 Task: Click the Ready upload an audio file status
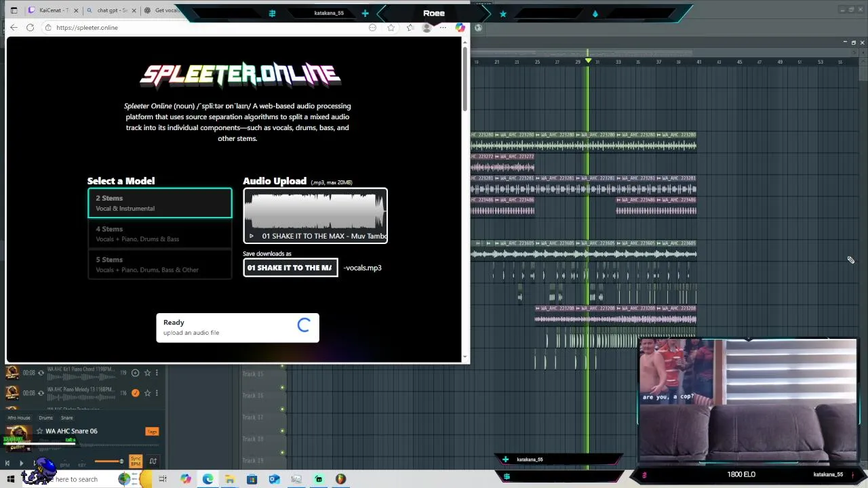237,327
